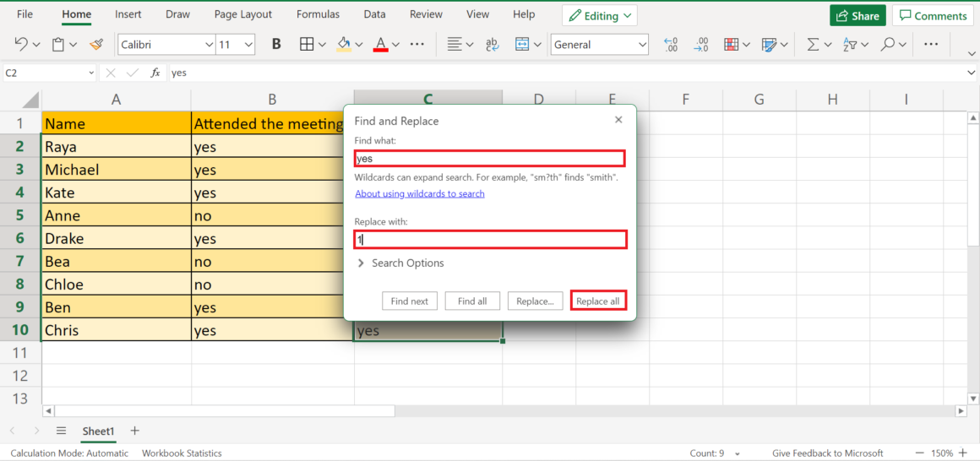Click the Paste clipboard icon

(58, 45)
